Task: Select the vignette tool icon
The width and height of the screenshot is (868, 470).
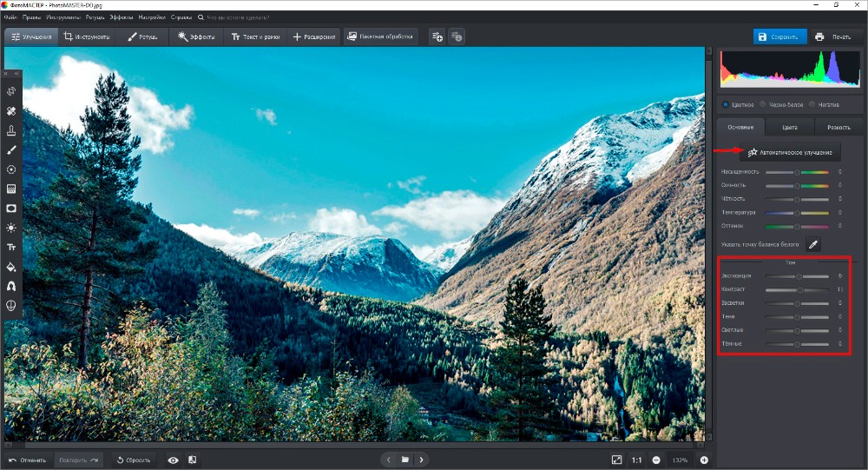Action: 11,209
